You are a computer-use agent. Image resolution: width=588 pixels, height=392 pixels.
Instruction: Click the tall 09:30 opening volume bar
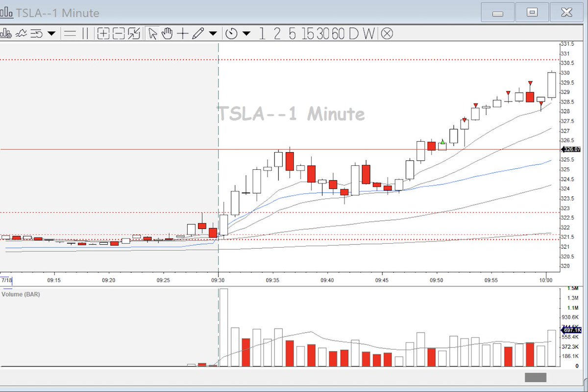pyautogui.click(x=224, y=327)
